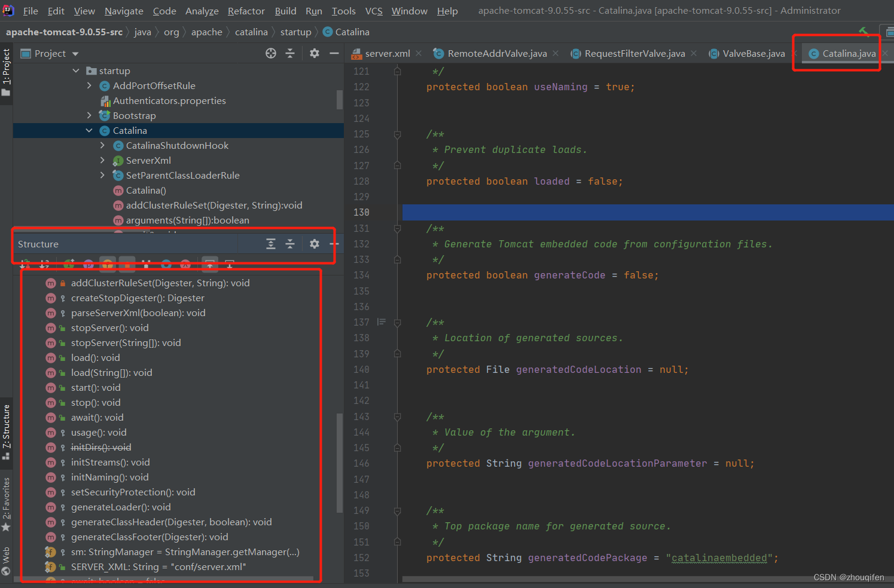
Task: Expand AddPortOffsetRule node in Project tree
Action: point(89,85)
